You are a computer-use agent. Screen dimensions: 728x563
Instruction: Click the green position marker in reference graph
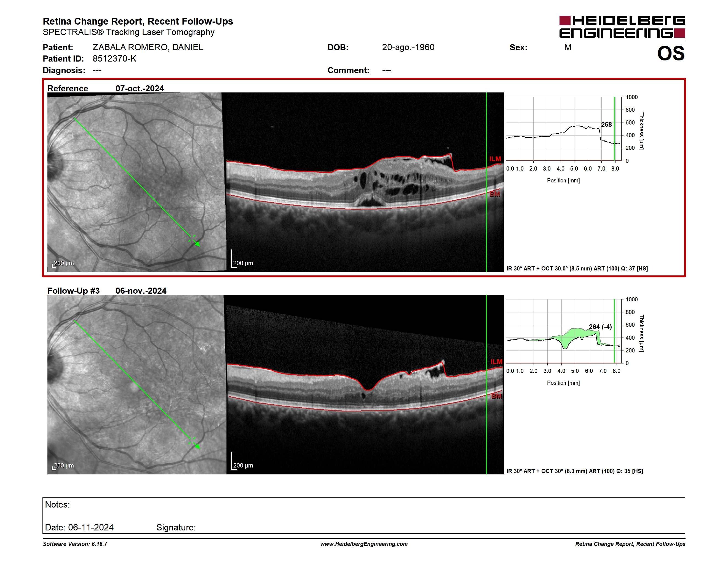(x=614, y=129)
